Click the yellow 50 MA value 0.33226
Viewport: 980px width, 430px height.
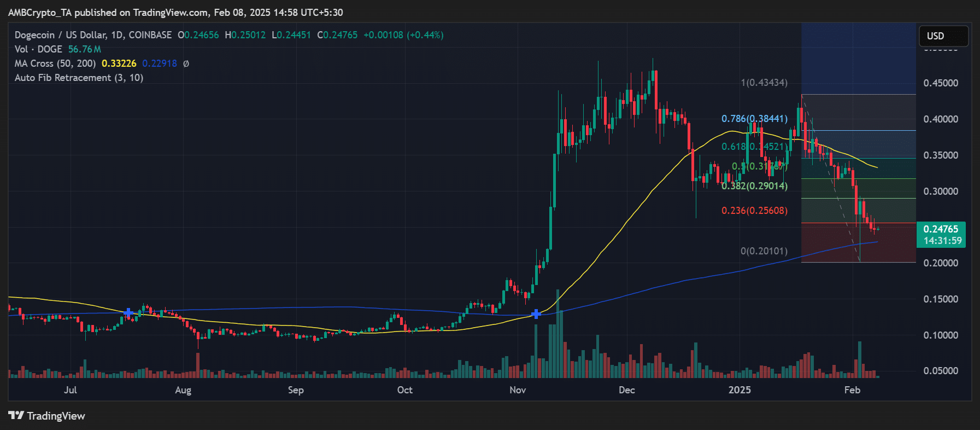[x=119, y=63]
